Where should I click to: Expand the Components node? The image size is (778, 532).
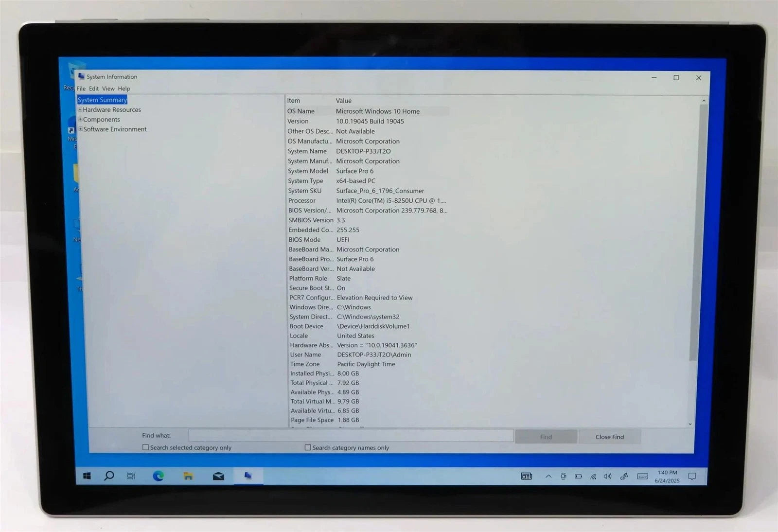(80, 119)
